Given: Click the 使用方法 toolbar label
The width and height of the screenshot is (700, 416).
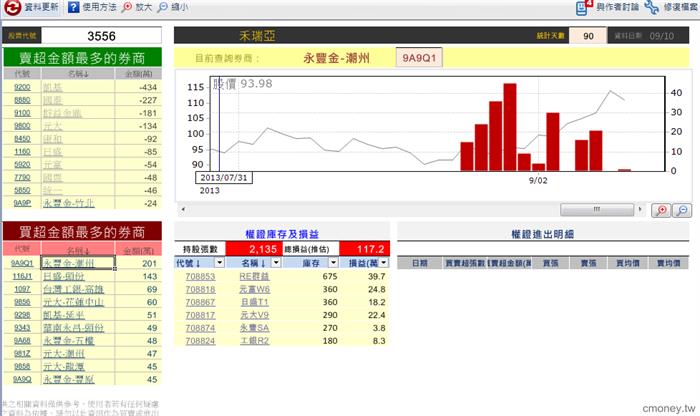Looking at the screenshot, I should pos(99,7).
